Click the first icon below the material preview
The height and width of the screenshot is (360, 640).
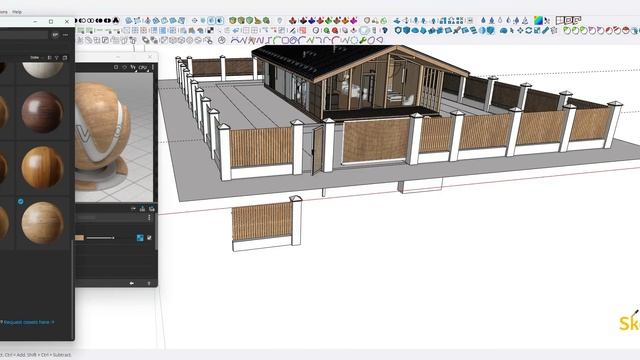pos(133,209)
